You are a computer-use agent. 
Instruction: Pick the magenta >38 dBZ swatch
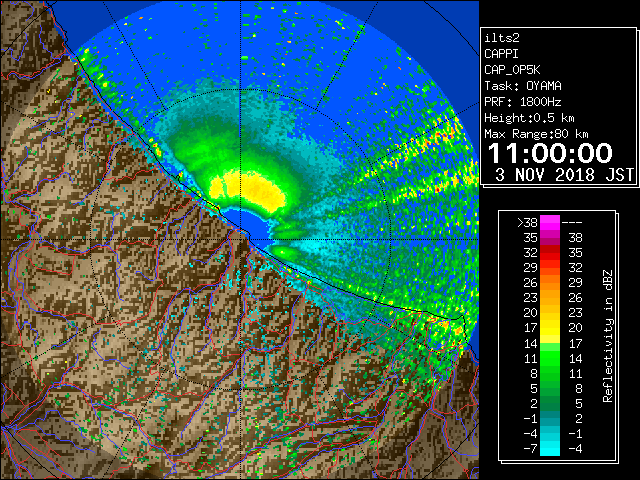(550, 222)
